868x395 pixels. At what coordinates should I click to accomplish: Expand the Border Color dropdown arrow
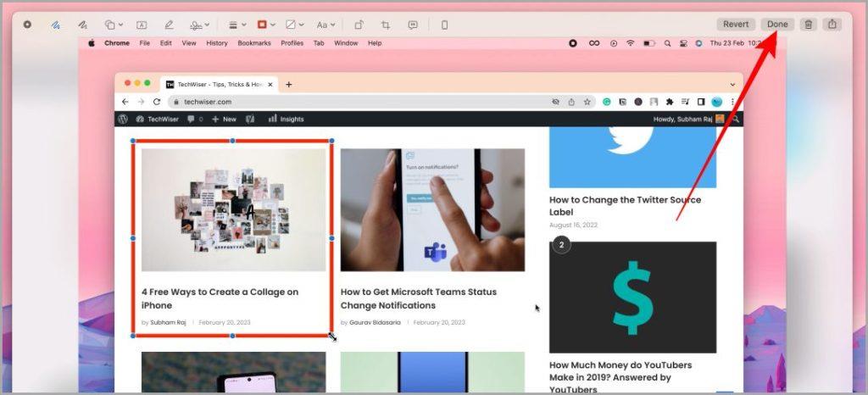(x=272, y=25)
